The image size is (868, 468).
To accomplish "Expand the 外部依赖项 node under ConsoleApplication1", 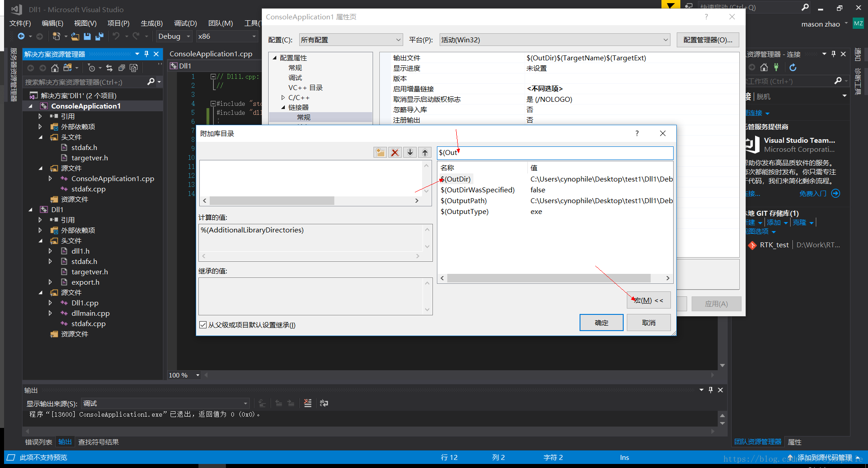I will tap(40, 127).
